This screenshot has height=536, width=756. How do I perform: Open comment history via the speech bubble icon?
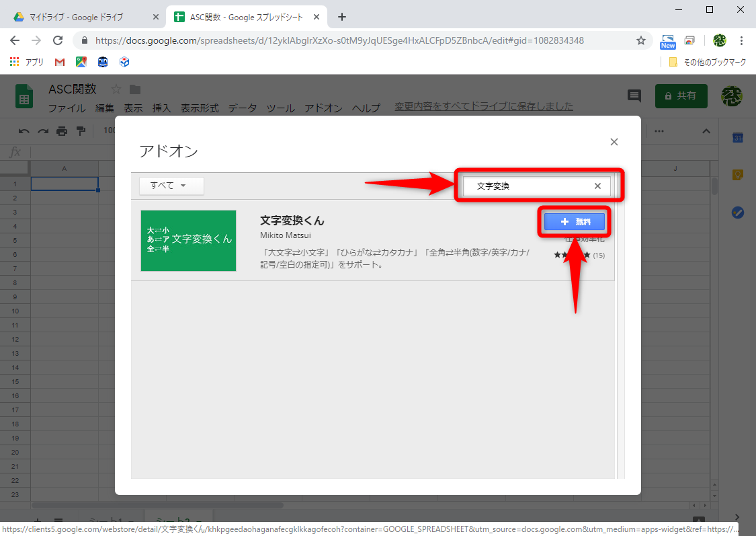pyautogui.click(x=634, y=96)
